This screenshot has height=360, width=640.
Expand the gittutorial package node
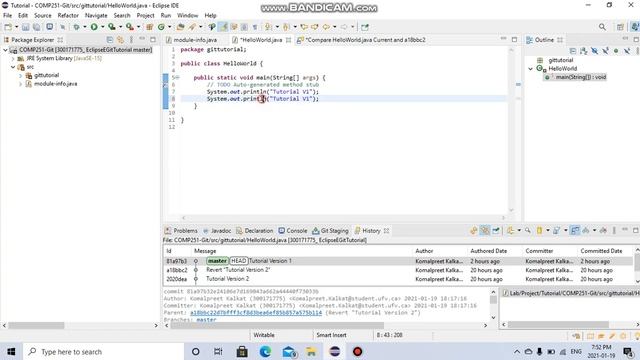pos(20,76)
